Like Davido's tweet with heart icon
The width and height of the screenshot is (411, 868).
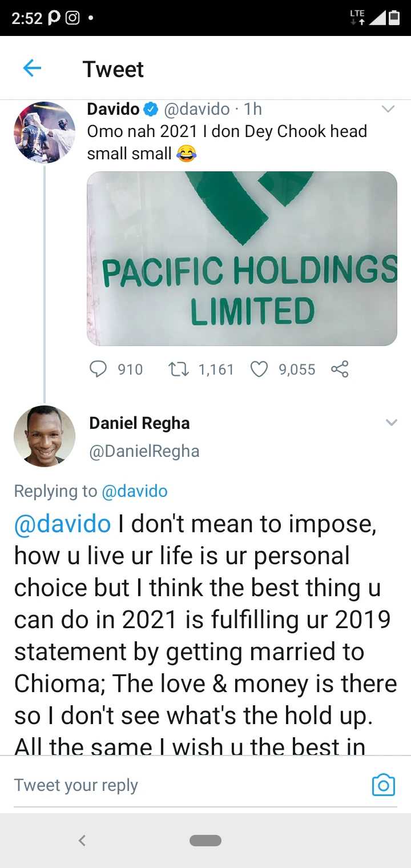260,369
